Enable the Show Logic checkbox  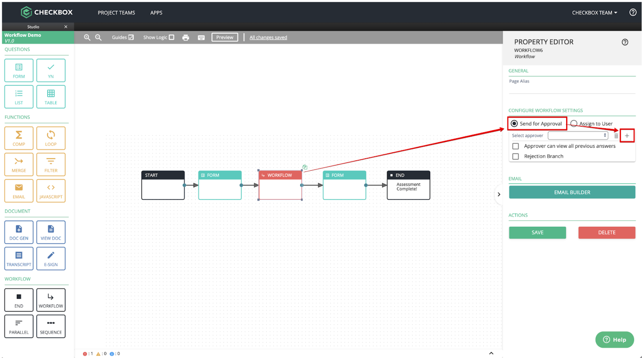click(x=171, y=37)
